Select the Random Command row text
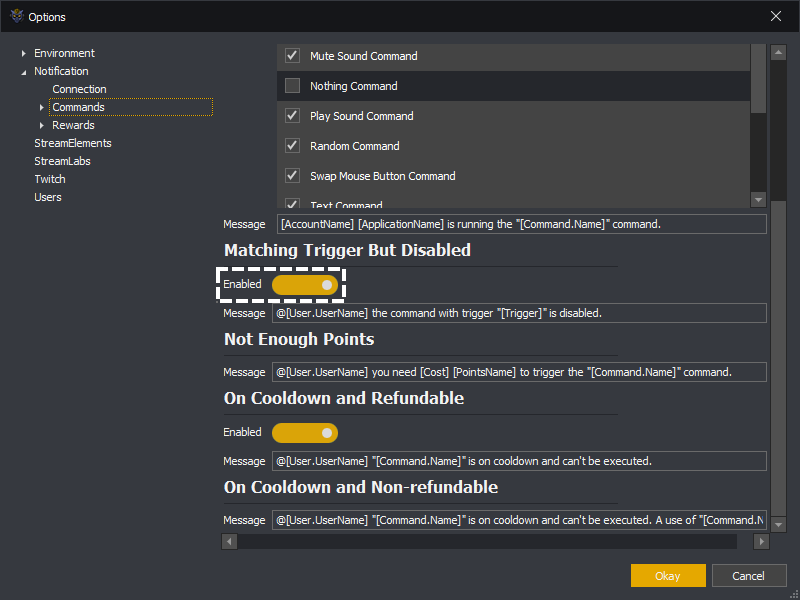Viewport: 800px width, 600px height. point(355,146)
